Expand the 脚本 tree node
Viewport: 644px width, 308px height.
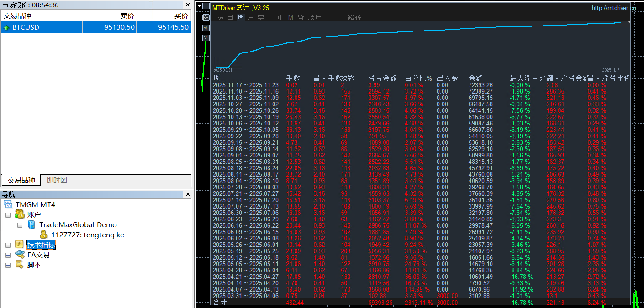8,265
